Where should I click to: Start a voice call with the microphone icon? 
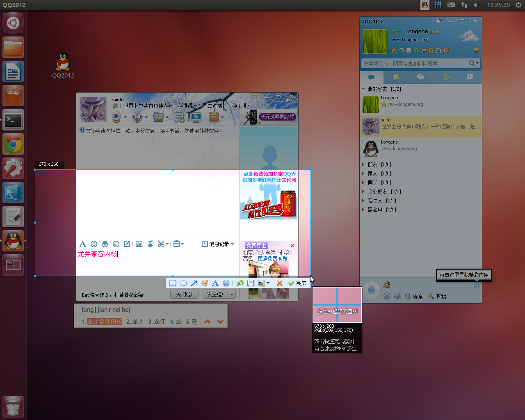click(x=137, y=117)
